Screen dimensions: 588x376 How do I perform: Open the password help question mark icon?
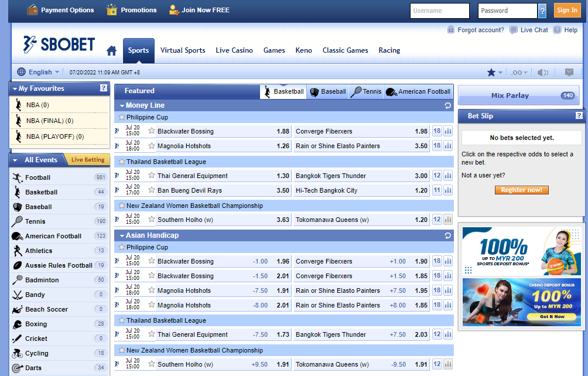[x=542, y=11]
